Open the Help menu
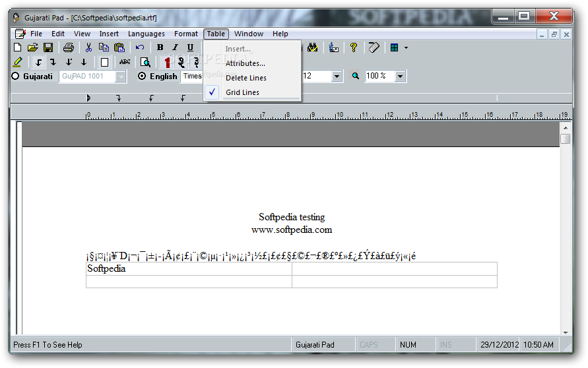The image size is (588, 368). (280, 34)
